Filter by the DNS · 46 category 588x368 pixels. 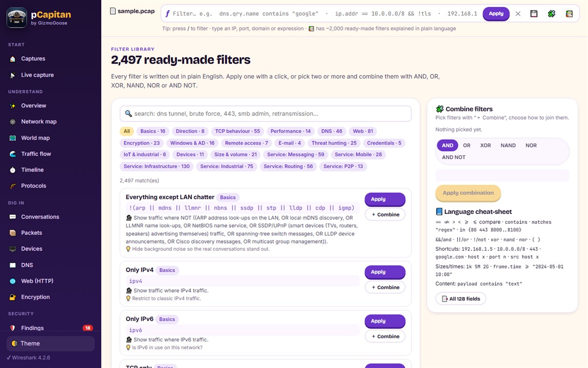pos(332,131)
